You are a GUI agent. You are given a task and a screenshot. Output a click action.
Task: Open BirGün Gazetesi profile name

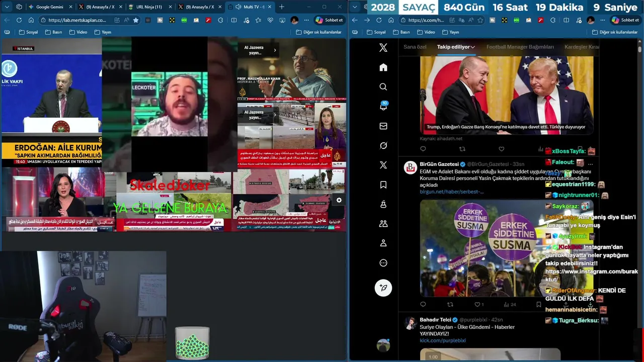coord(439,164)
